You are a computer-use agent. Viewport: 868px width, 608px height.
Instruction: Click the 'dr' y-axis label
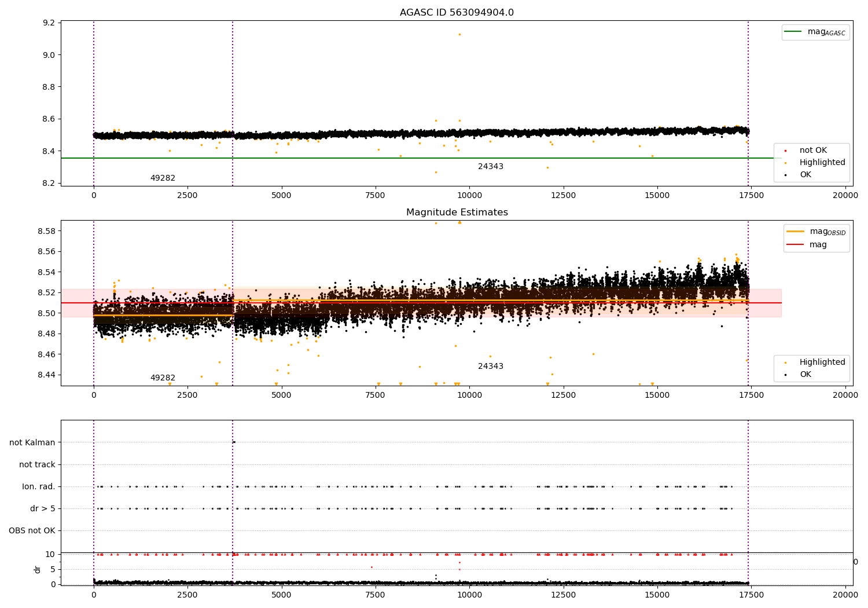[x=38, y=569]
